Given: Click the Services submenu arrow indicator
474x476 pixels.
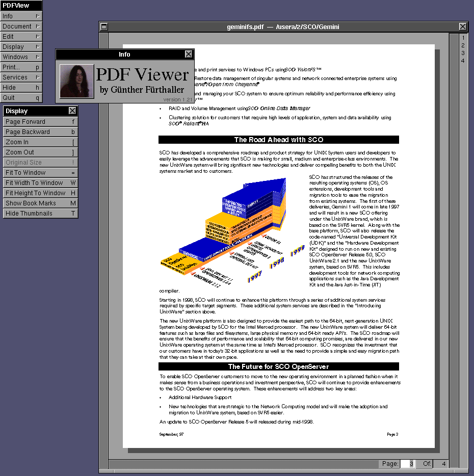Looking at the screenshot, I should [x=38, y=77].
